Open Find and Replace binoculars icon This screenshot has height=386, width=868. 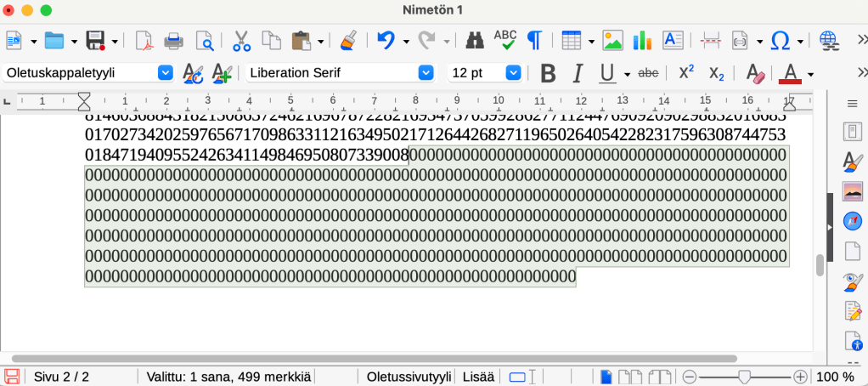click(475, 40)
